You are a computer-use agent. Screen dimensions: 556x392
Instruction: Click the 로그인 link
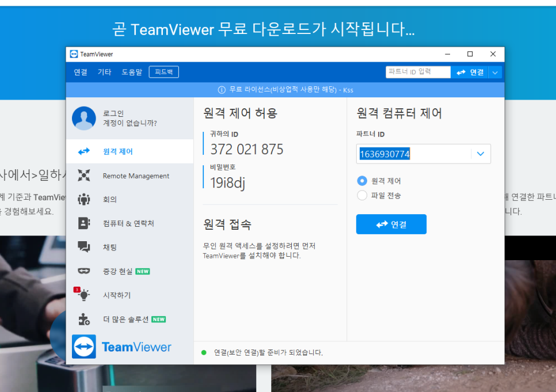(113, 113)
